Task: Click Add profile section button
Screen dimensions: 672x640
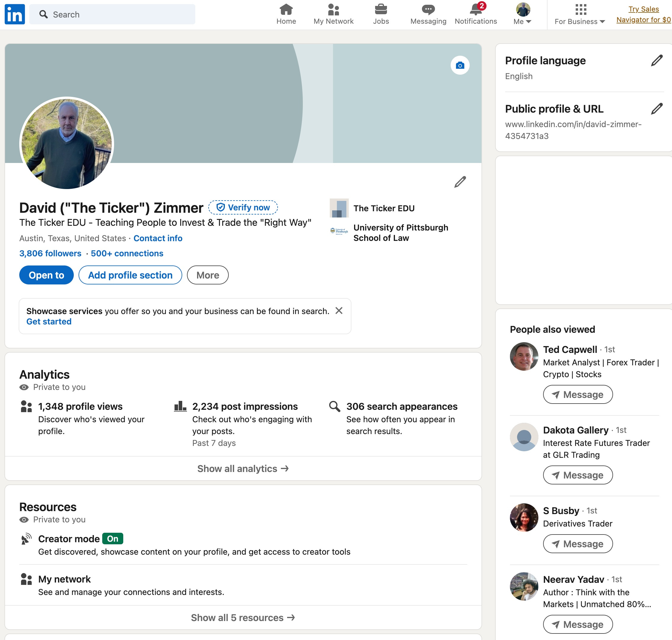Action: click(x=130, y=275)
